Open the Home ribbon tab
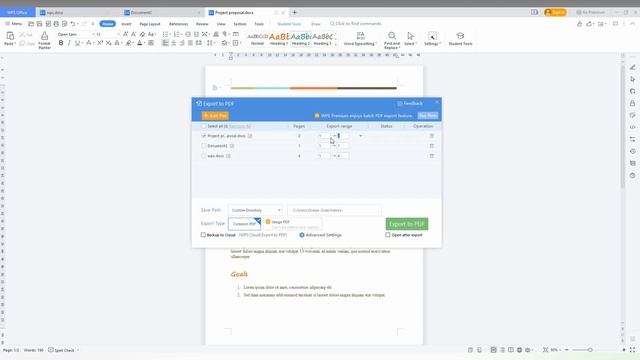 pos(107,24)
